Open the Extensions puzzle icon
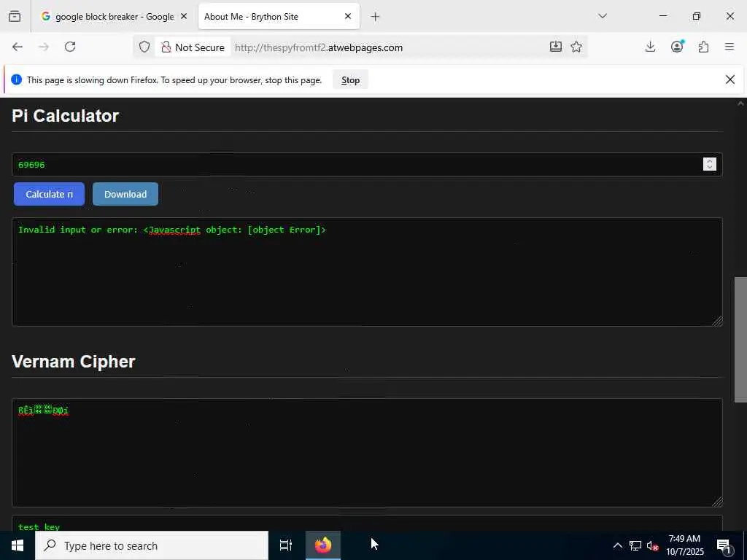The height and width of the screenshot is (560, 747). [704, 47]
